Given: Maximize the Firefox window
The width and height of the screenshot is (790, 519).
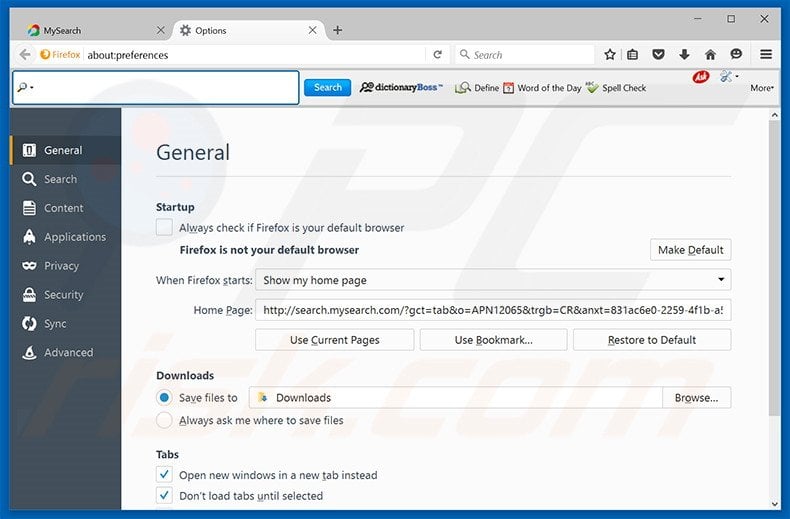Looking at the screenshot, I should tap(731, 19).
